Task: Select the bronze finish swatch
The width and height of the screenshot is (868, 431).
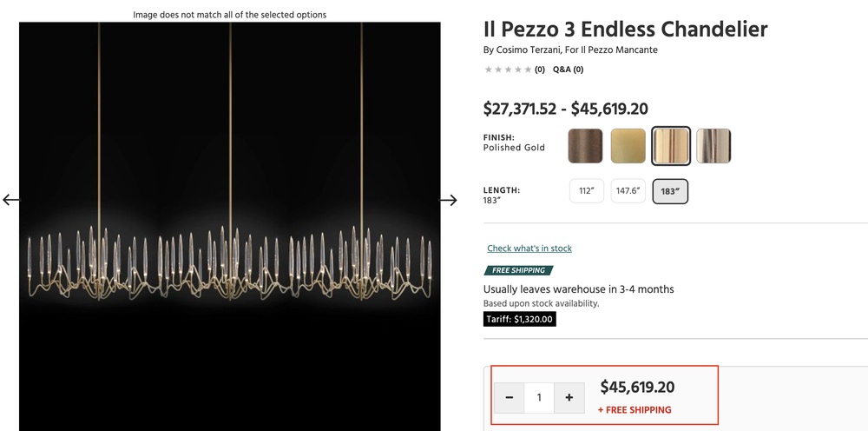Action: [585, 146]
